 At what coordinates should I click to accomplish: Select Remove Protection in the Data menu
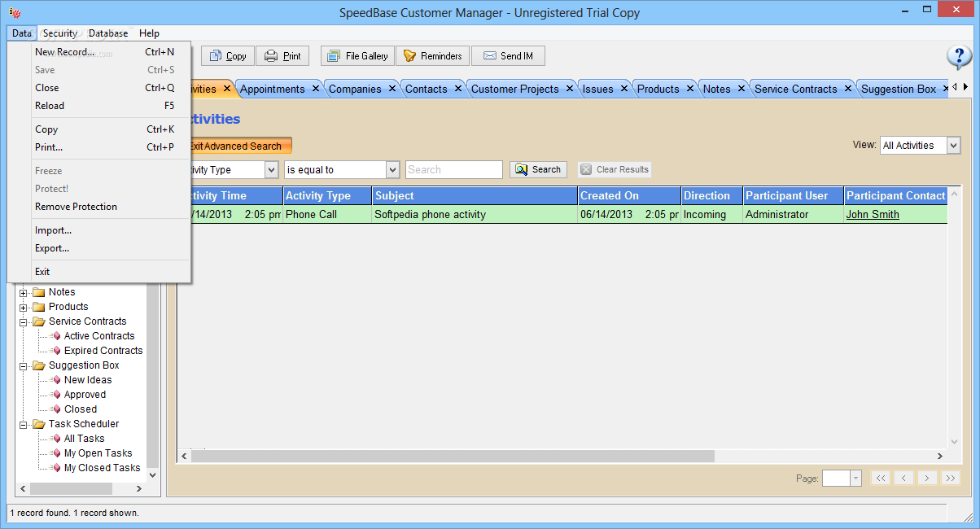click(99, 207)
